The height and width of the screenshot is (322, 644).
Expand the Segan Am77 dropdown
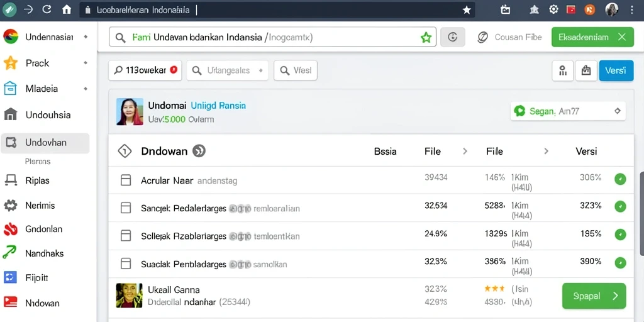pos(616,111)
